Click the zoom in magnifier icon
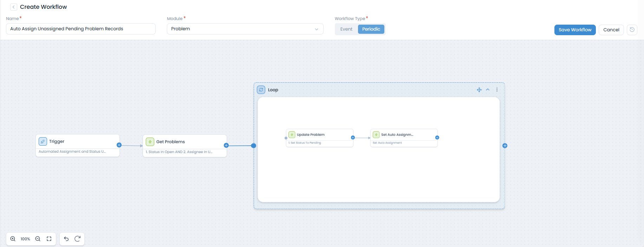Image resolution: width=644 pixels, height=247 pixels. pos(13,239)
